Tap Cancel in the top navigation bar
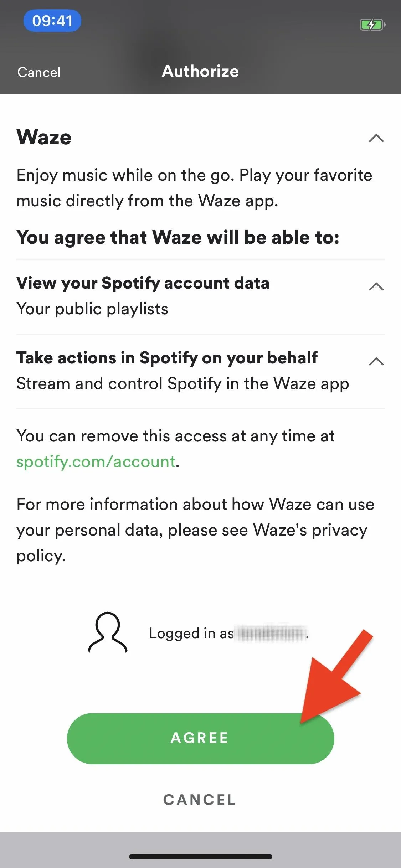Viewport: 401px width, 868px height. (x=39, y=72)
